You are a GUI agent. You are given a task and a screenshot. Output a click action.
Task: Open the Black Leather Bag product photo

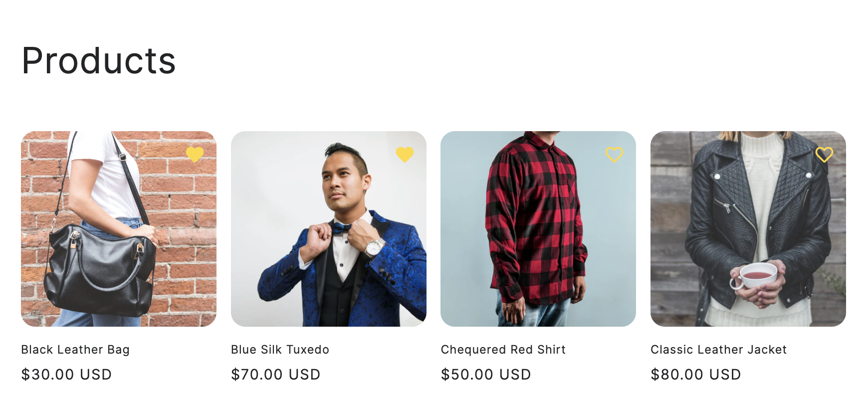(119, 229)
